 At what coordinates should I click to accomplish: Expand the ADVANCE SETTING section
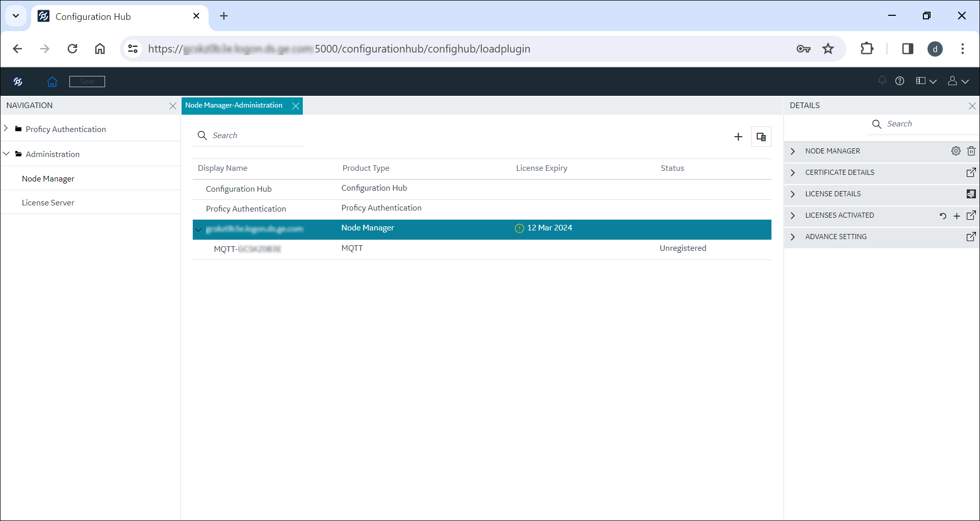click(793, 237)
